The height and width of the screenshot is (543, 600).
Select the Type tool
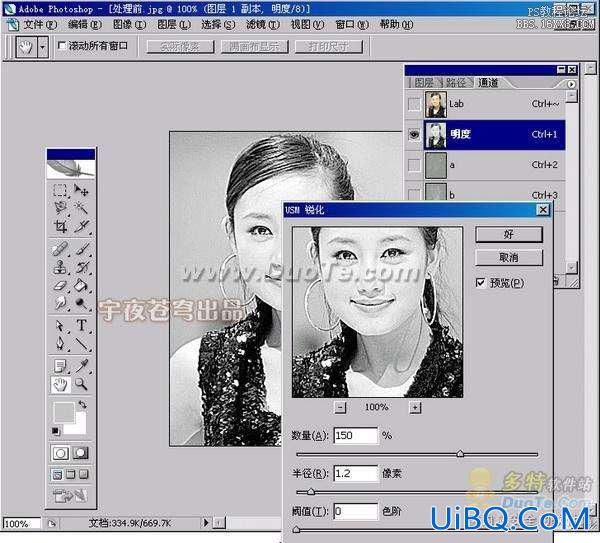[x=81, y=326]
